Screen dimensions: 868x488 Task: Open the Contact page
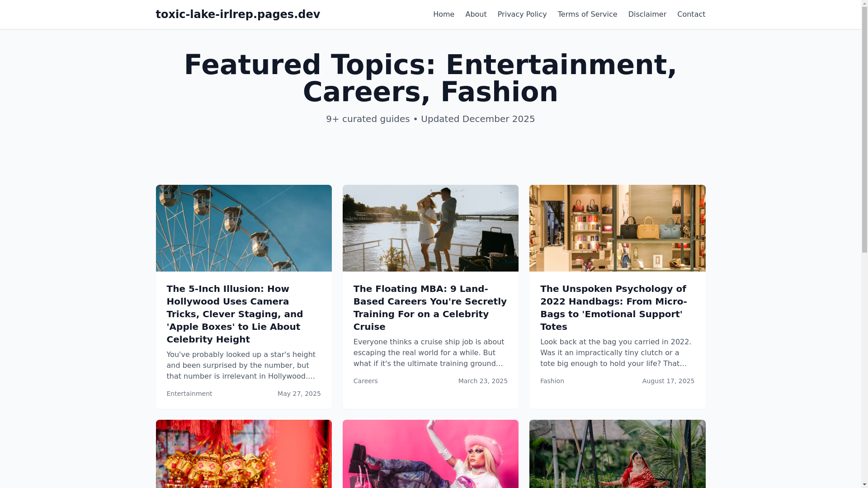click(x=691, y=14)
